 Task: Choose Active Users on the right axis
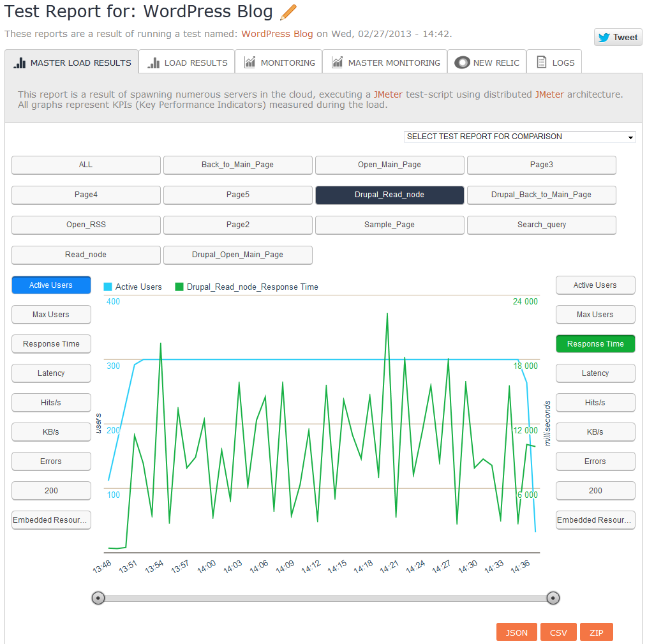[595, 285]
